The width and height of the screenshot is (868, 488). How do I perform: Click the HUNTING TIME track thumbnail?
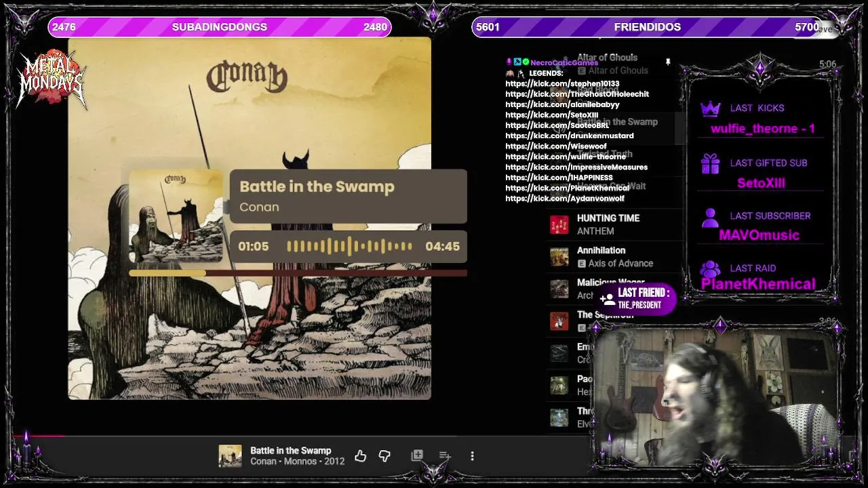(559, 224)
